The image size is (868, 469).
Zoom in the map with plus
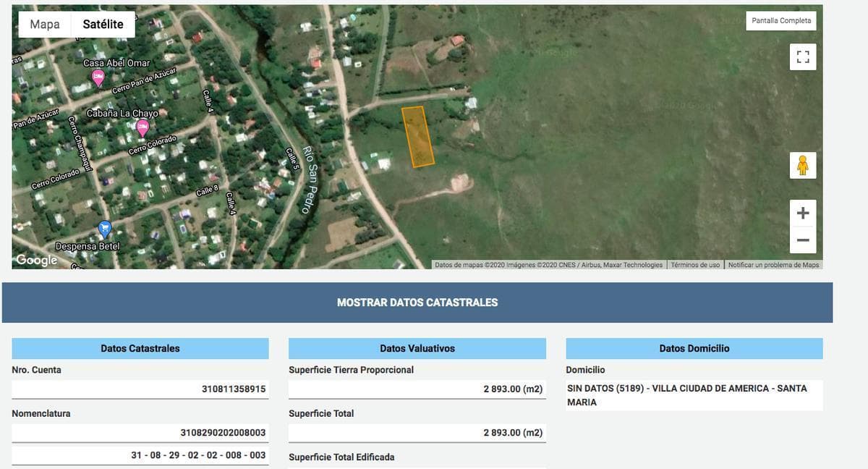(x=802, y=214)
